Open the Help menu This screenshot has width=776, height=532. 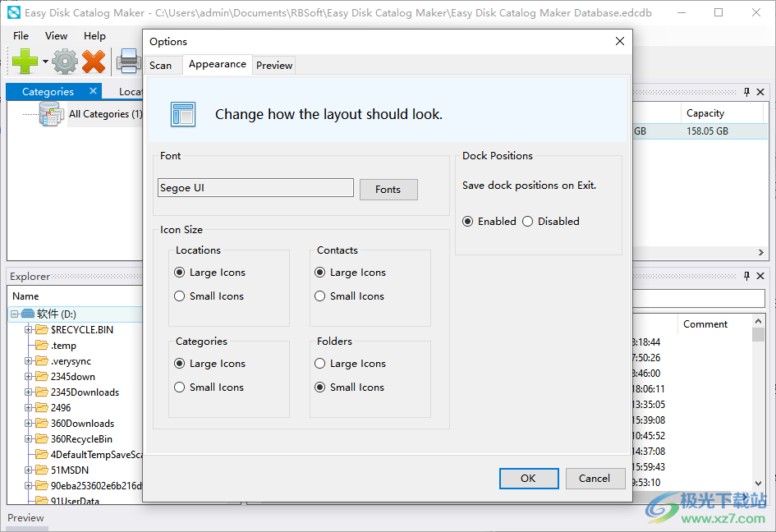[x=94, y=35]
